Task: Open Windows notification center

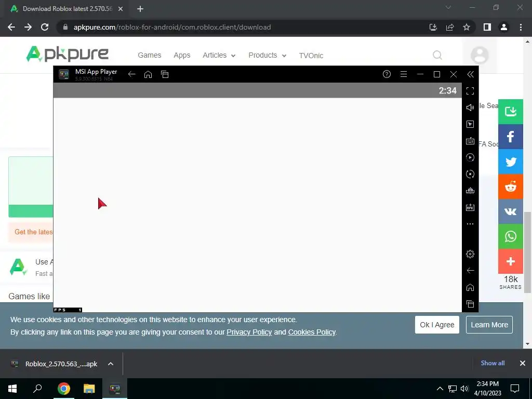Action: (x=515, y=389)
